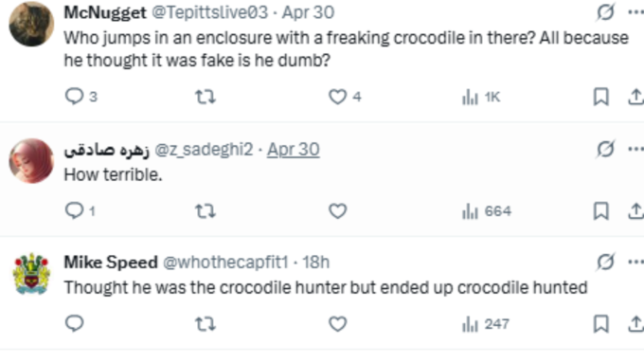View the 664 views analytics
Image resolution: width=644 pixels, height=363 pixels.
pos(486,211)
